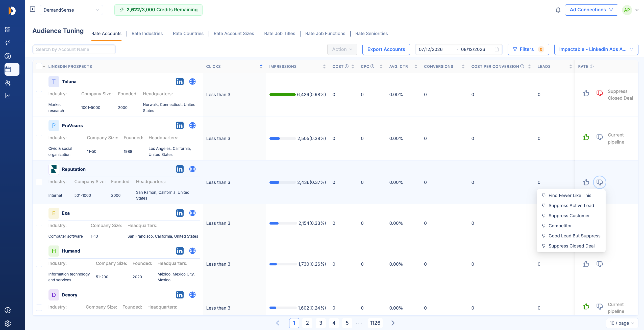The width and height of the screenshot is (644, 330).
Task: Focus the Search by Account Name field
Action: pos(74,49)
